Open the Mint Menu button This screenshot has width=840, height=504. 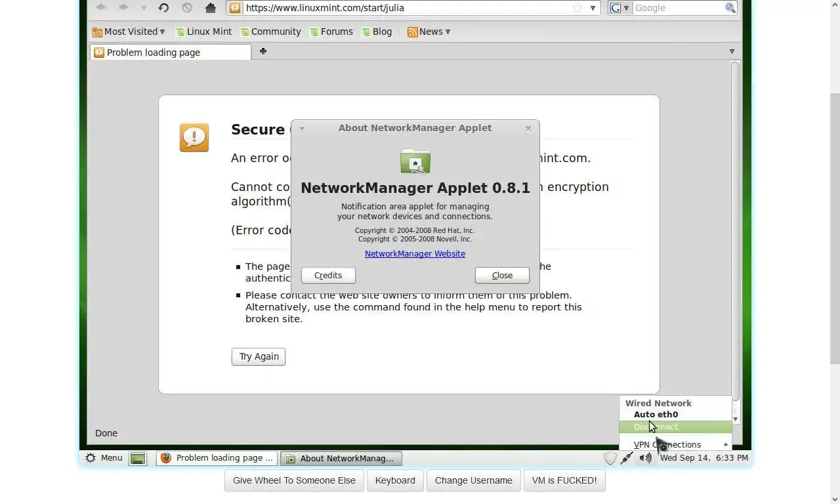coord(104,458)
